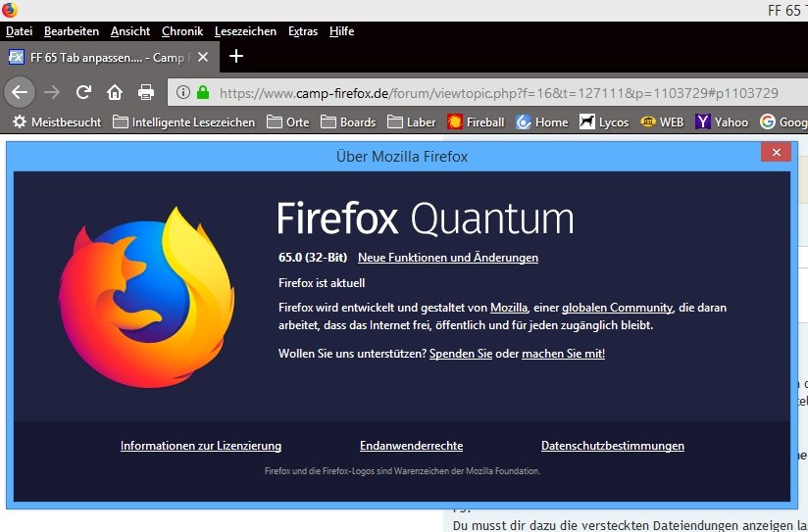Image resolution: width=808 pixels, height=532 pixels.
Task: Open Neue Funktionen und Änderungen link
Action: [x=448, y=258]
